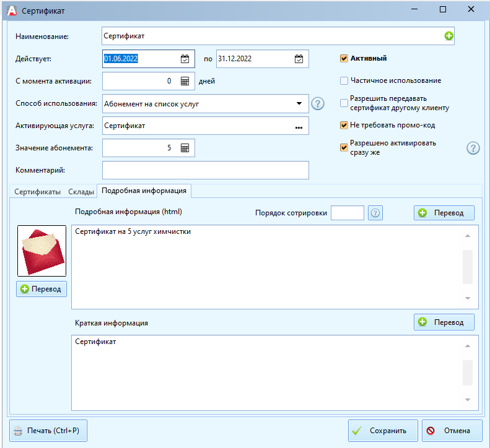Click the application logo in title bar
This screenshot has width=490, height=448.
point(12,11)
